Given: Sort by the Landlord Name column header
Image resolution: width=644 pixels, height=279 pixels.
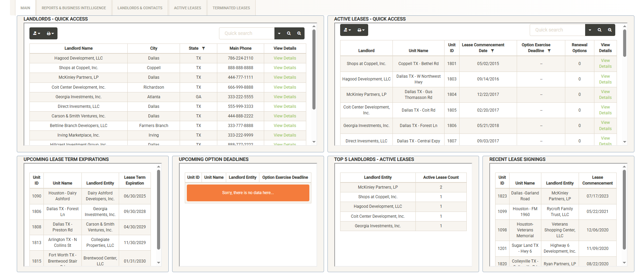Looking at the screenshot, I should 78,49.
